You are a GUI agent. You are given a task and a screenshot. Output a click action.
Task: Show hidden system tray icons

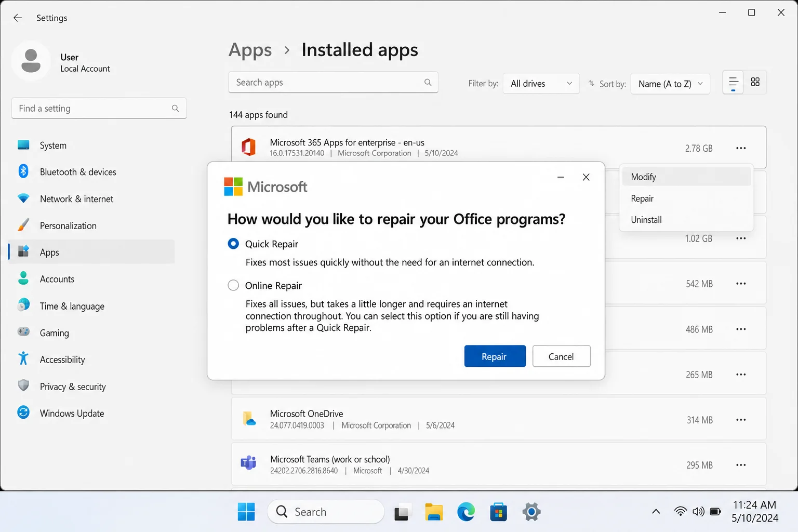pyautogui.click(x=656, y=512)
